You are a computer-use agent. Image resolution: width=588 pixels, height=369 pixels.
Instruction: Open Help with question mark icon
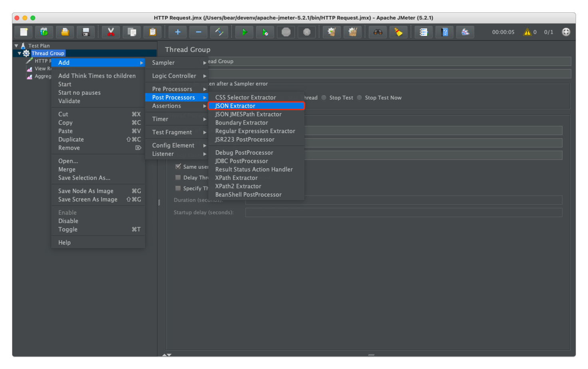pyautogui.click(x=445, y=32)
